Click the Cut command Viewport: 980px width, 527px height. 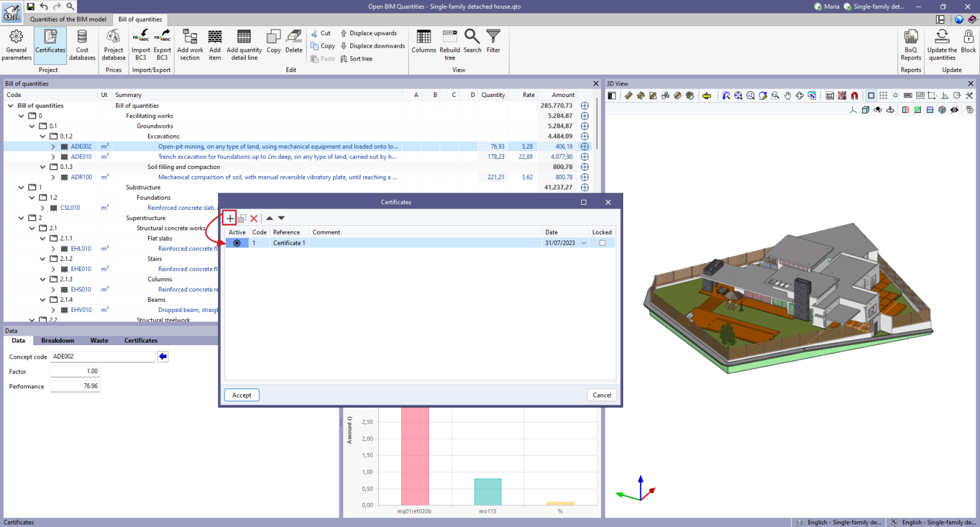321,33
